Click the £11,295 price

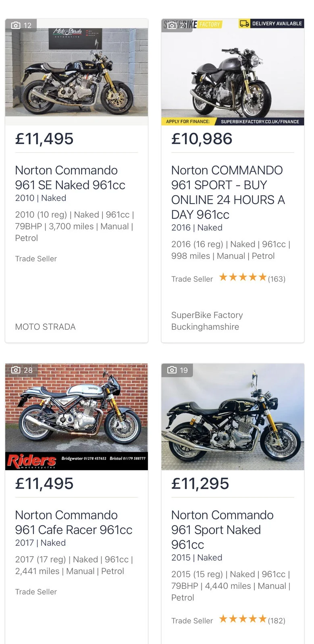[x=200, y=483]
